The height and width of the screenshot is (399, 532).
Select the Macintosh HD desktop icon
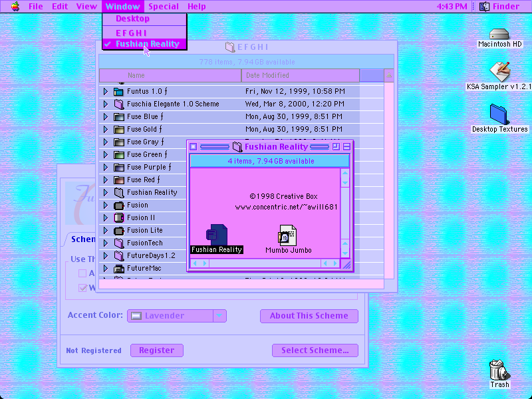[x=499, y=35]
